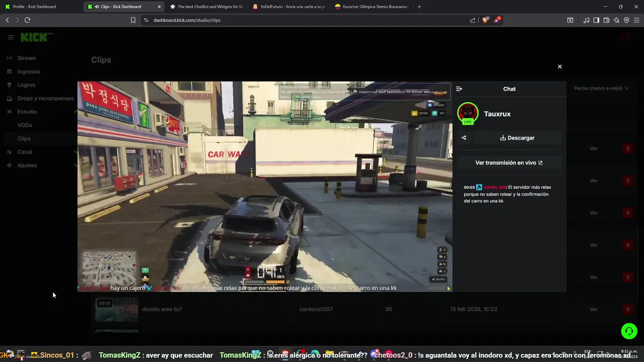Expand the Estudio section chevron
644x362 pixels.
(x=75, y=112)
